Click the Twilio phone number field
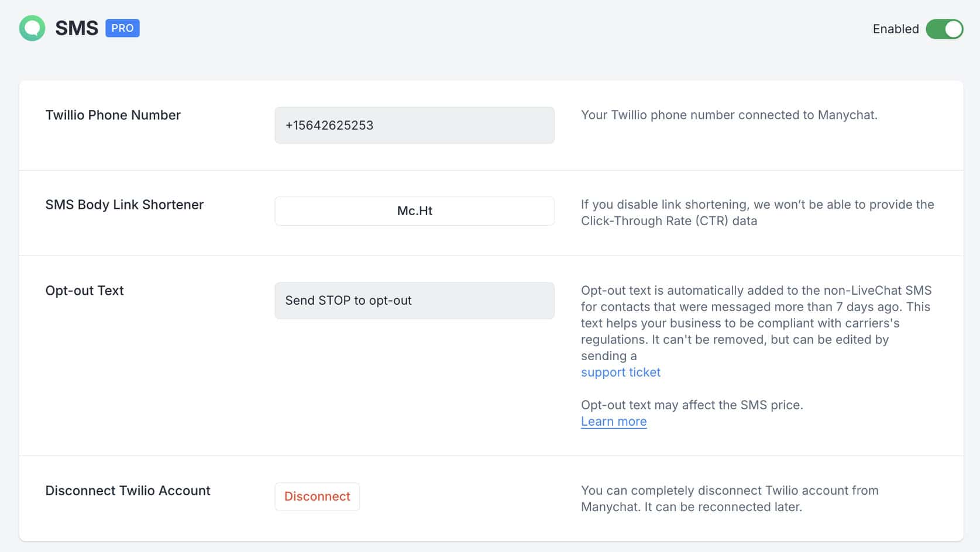 click(x=414, y=125)
